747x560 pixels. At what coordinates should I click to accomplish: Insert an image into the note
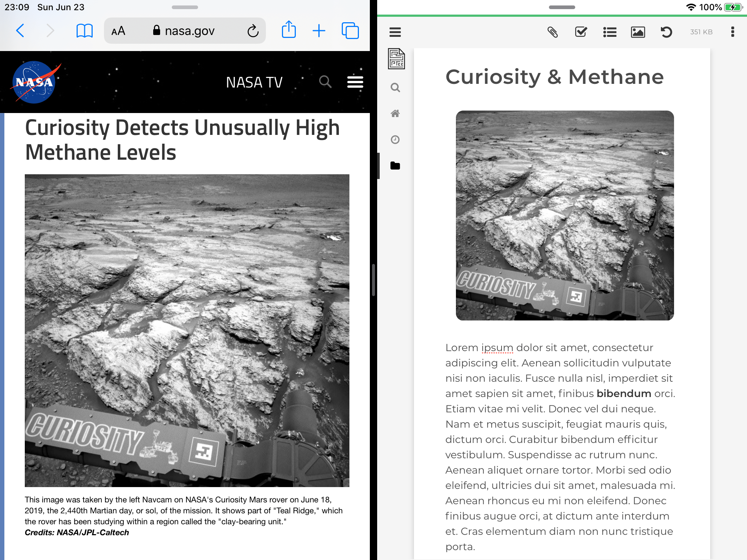coord(638,32)
